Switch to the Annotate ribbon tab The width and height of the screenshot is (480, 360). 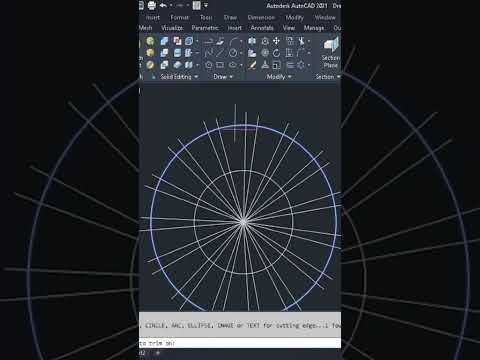click(262, 28)
